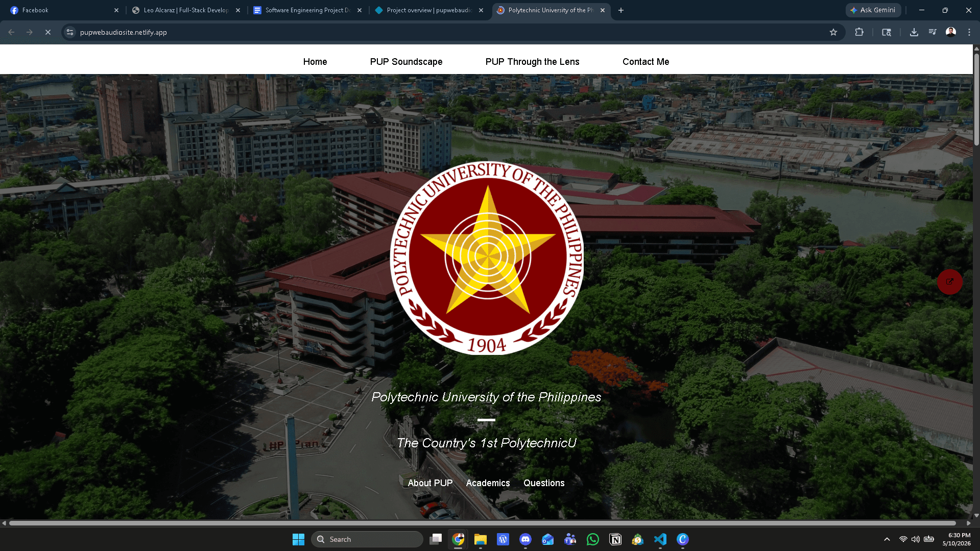The width and height of the screenshot is (980, 551).
Task: Open a new browser tab
Action: pos(621,10)
